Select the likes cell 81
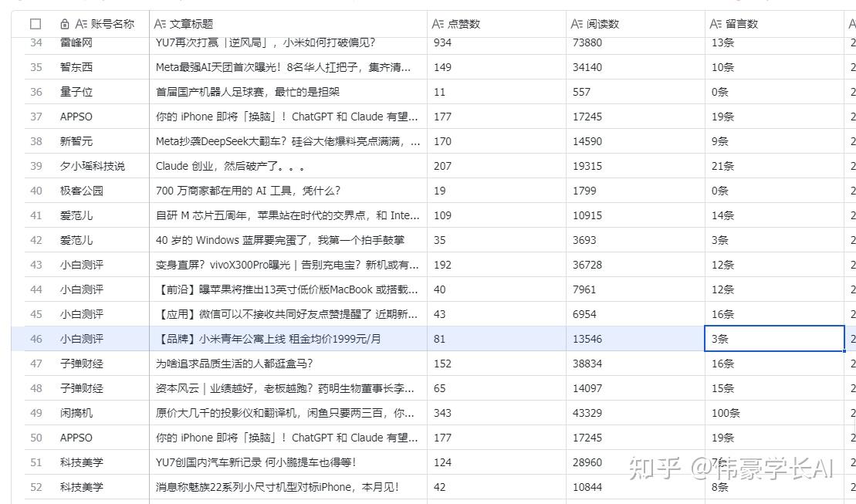The height and width of the screenshot is (504, 856). 439,339
